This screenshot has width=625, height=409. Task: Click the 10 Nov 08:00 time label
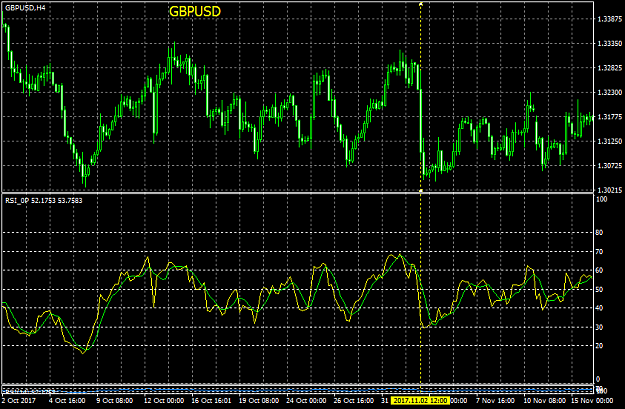[544, 401]
